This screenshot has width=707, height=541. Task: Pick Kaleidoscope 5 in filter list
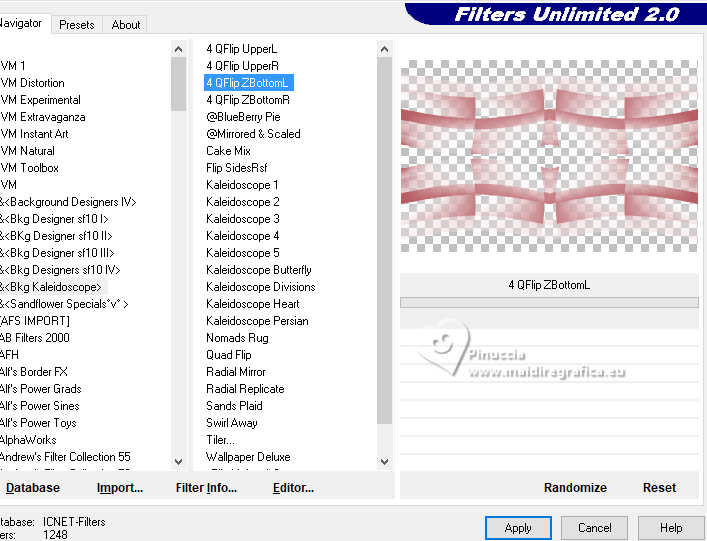click(243, 252)
